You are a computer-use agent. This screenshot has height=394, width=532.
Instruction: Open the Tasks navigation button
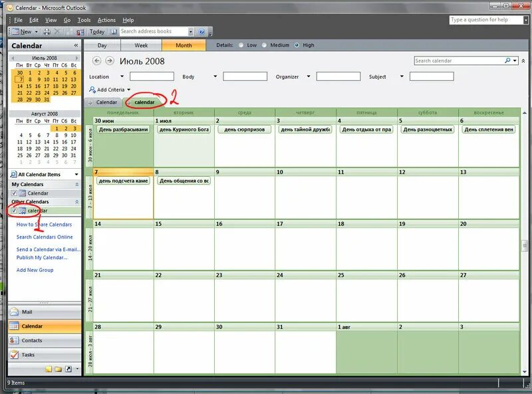[x=45, y=355]
